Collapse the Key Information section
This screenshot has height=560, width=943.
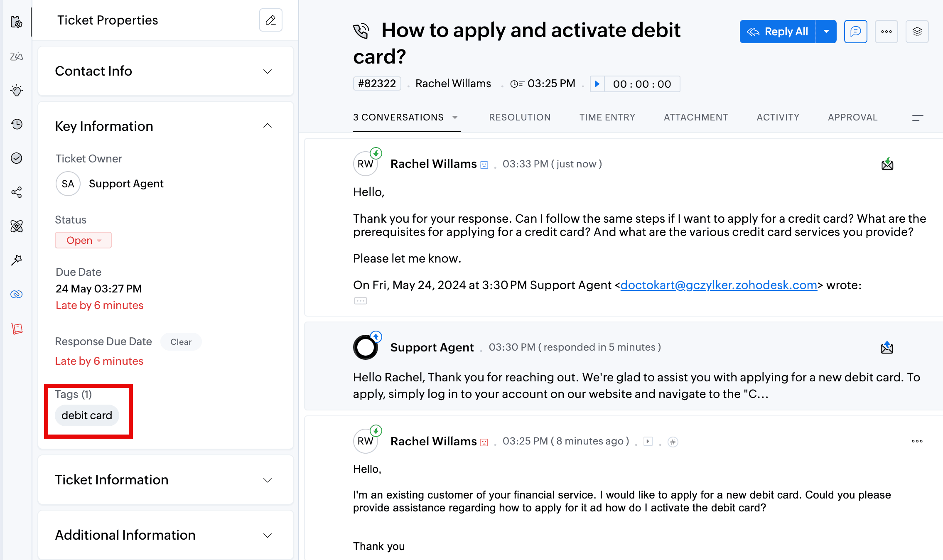(x=268, y=125)
